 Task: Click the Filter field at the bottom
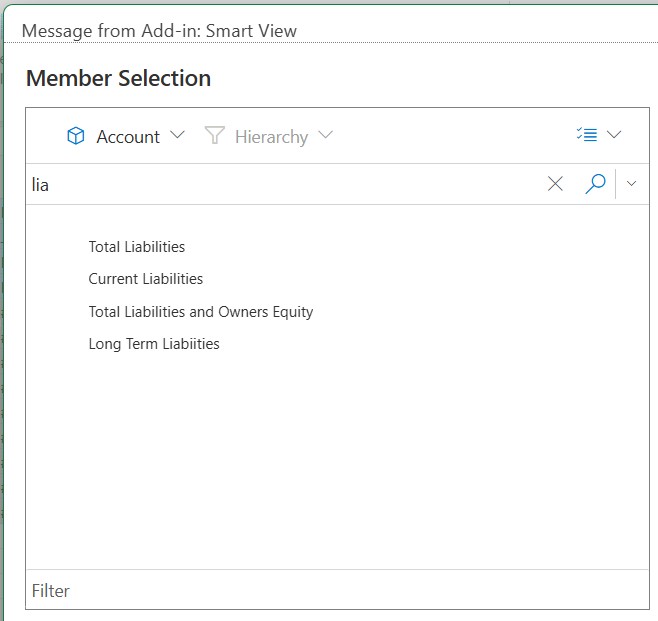click(337, 590)
